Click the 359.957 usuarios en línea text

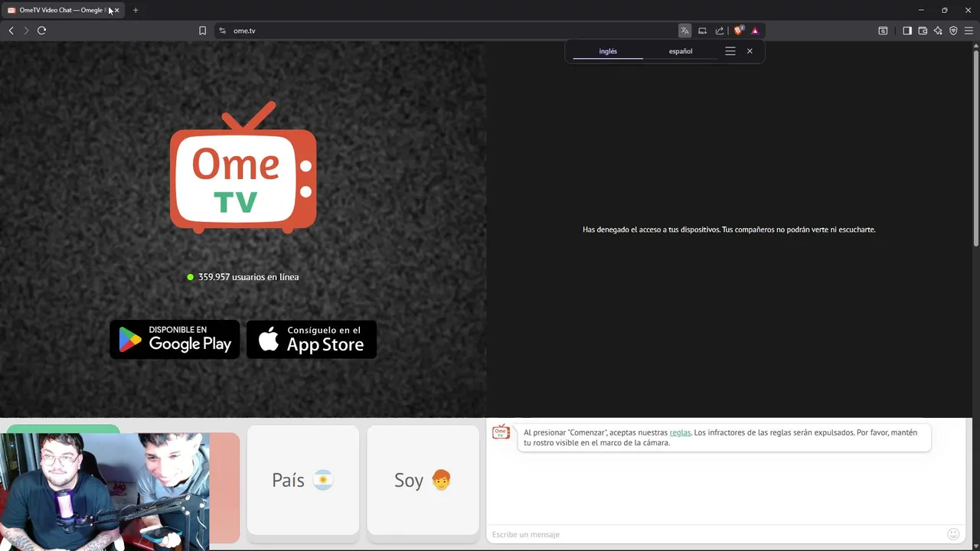pyautogui.click(x=248, y=277)
